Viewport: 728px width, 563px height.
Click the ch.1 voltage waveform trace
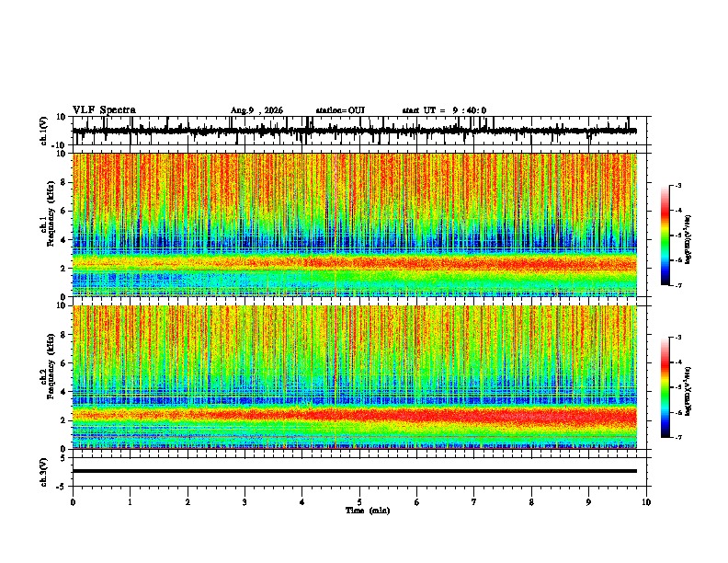pyautogui.click(x=355, y=131)
